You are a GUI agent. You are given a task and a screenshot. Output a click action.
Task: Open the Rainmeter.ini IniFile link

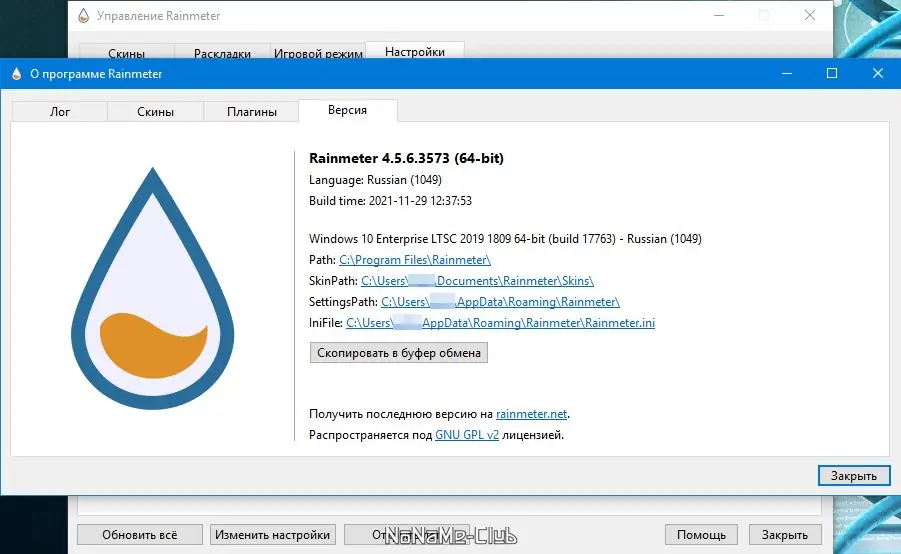point(500,323)
